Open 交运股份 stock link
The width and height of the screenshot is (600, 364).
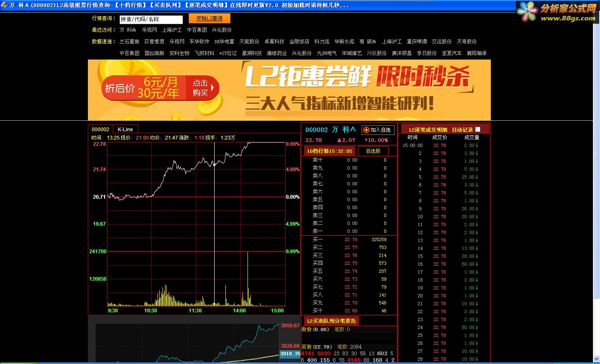click(442, 42)
